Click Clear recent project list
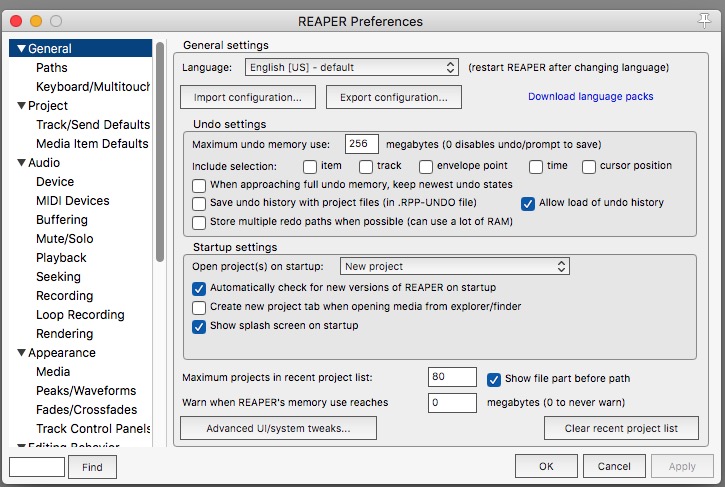The width and height of the screenshot is (725, 487). tap(621, 428)
